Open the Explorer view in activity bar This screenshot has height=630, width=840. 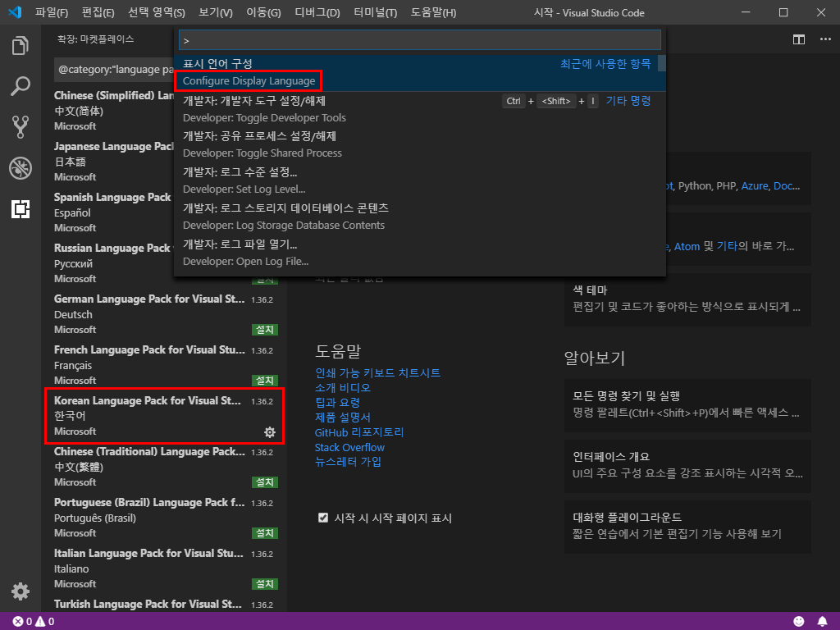coord(21,46)
